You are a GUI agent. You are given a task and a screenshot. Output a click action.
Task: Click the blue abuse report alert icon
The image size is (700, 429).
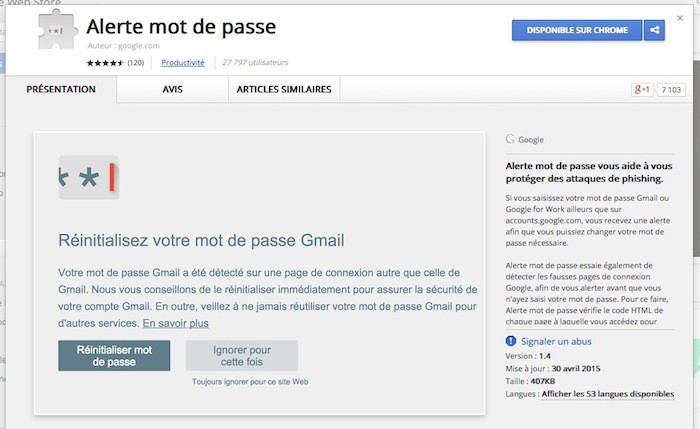(512, 342)
